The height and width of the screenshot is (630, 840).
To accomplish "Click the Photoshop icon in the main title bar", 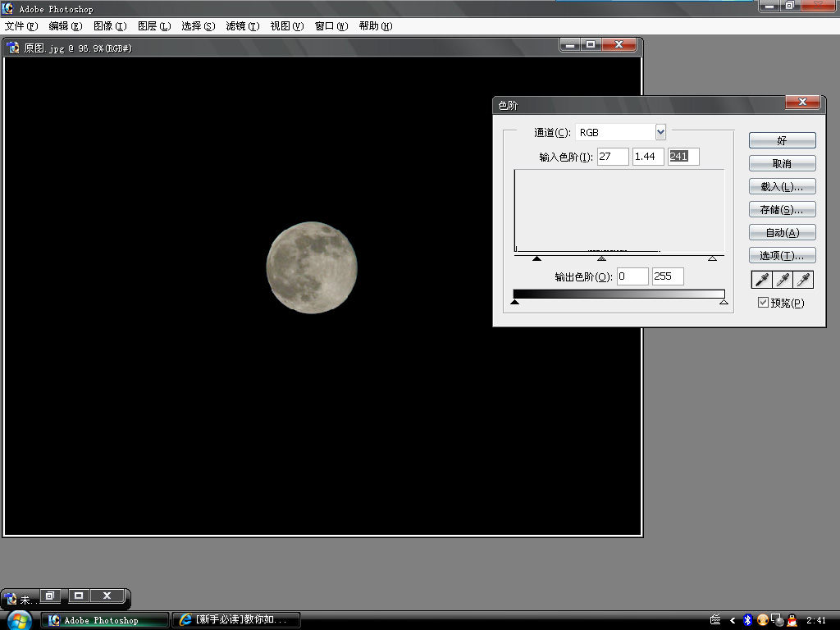I will (8, 8).
